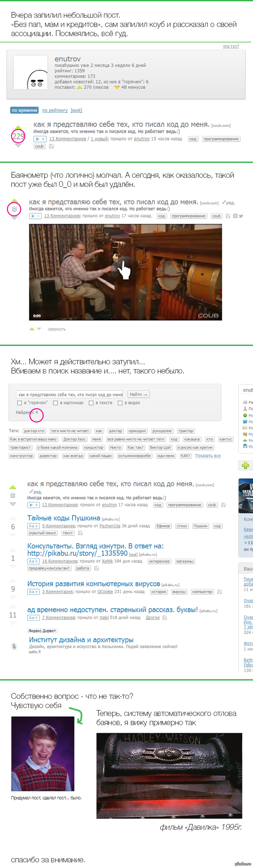253x868 pixels.
Task: Check the 'в видео' search filter
Action: pyautogui.click(x=120, y=403)
